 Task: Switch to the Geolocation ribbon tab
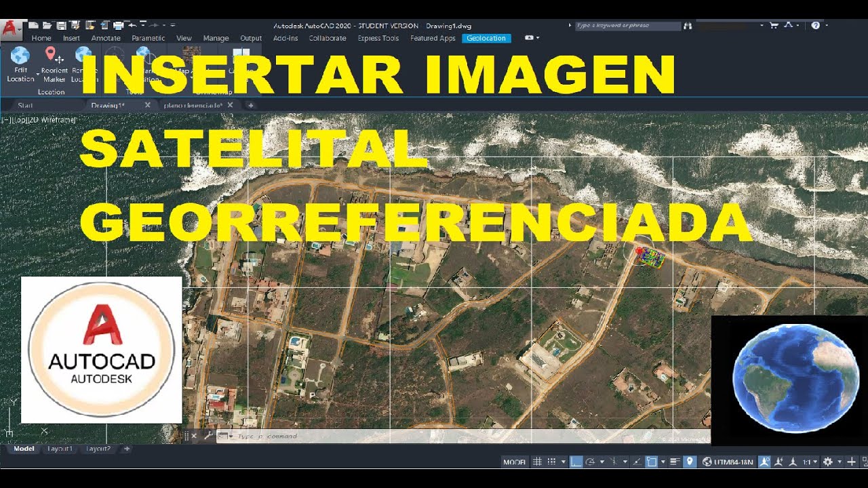[x=486, y=38]
